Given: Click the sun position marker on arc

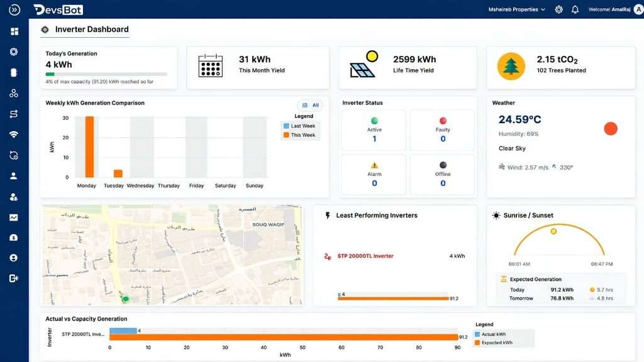Looking at the screenshot, I should pos(553,231).
